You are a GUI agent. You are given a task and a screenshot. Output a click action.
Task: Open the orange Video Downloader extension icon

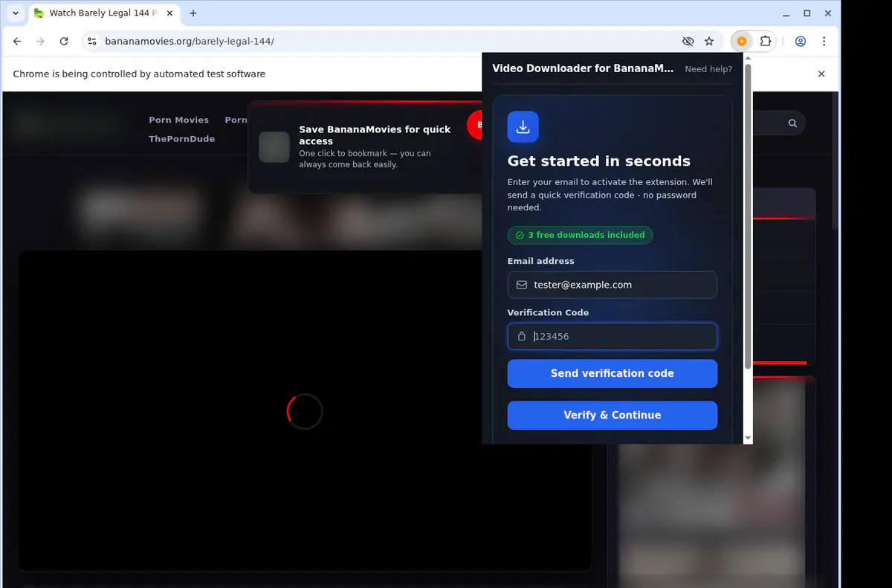coord(742,42)
